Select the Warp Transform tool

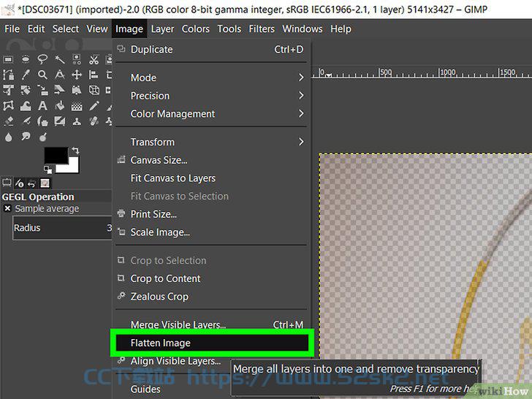(x=26, y=106)
